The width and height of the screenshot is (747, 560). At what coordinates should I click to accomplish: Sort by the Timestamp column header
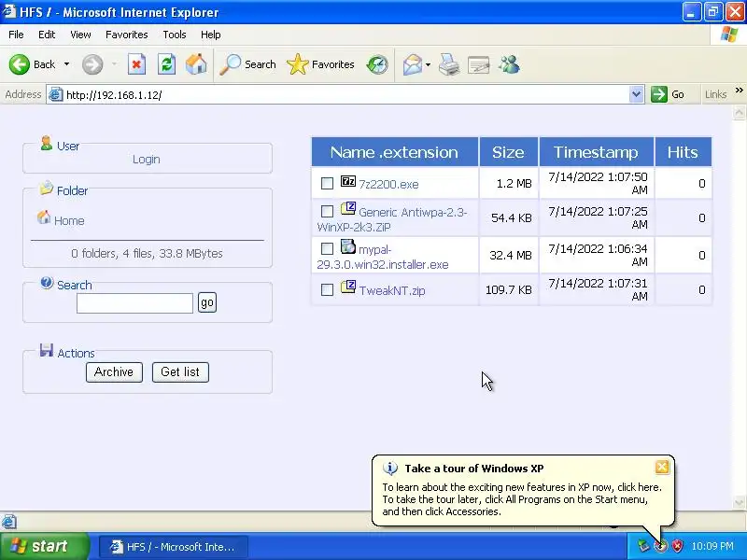pos(596,152)
